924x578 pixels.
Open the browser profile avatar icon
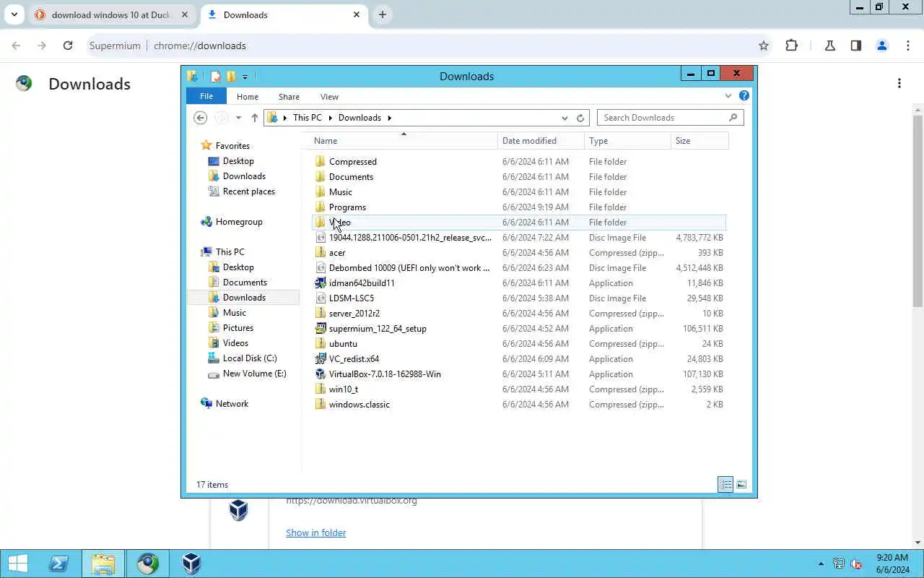coord(881,46)
